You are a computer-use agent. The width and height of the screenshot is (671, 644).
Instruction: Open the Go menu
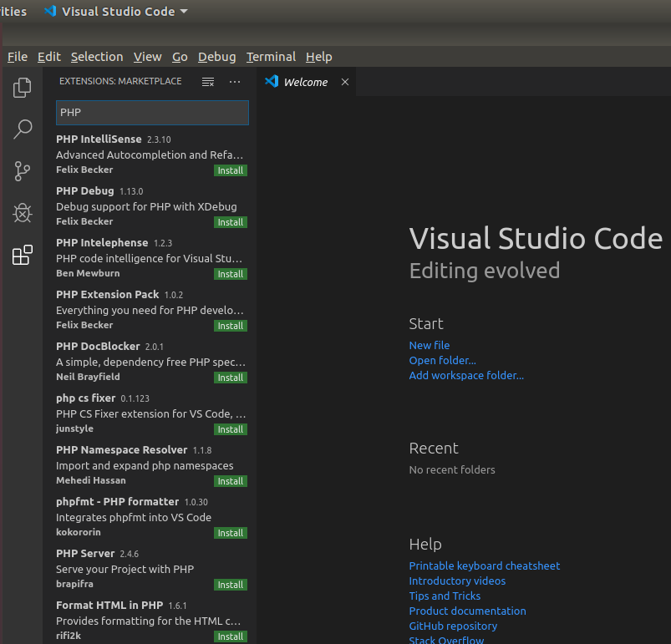[180, 57]
